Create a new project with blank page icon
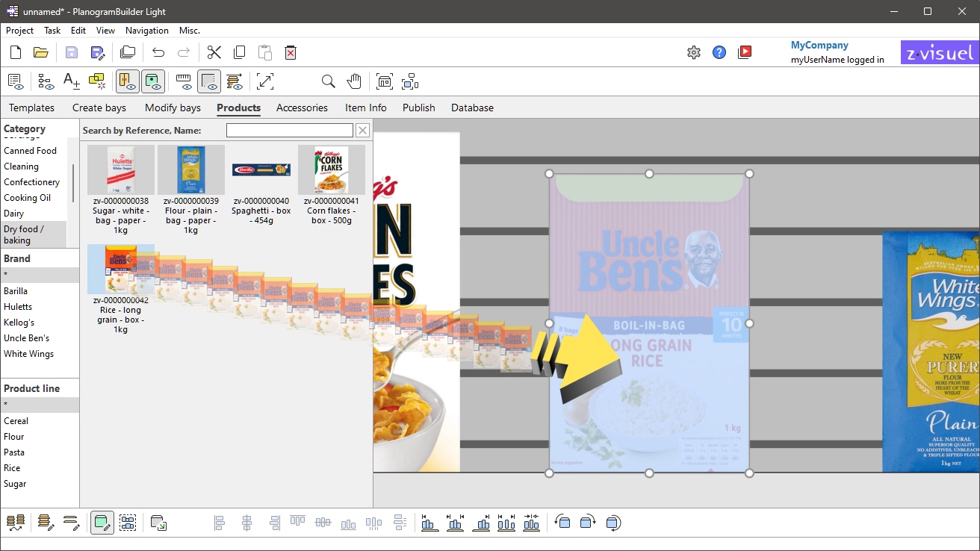Image resolution: width=980 pixels, height=551 pixels. 16,52
